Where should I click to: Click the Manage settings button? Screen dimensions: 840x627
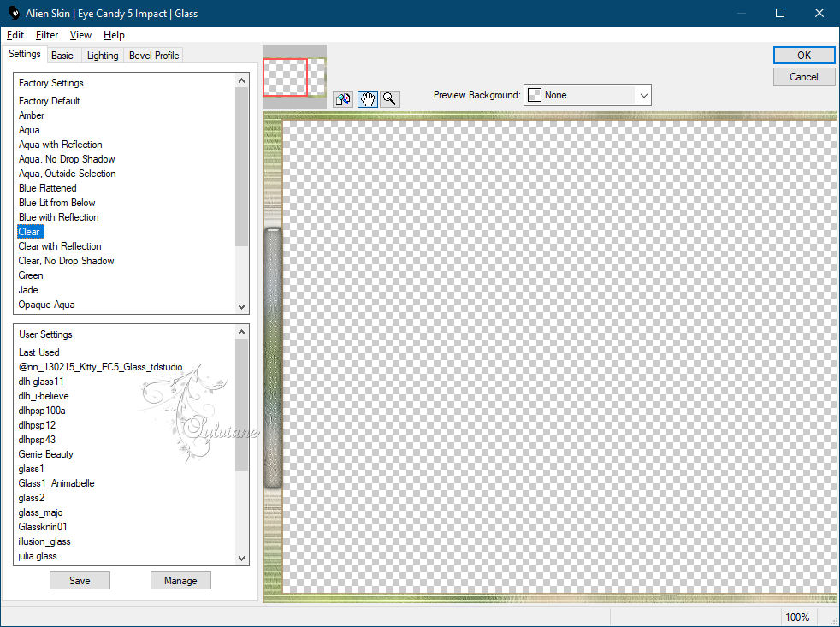point(180,580)
